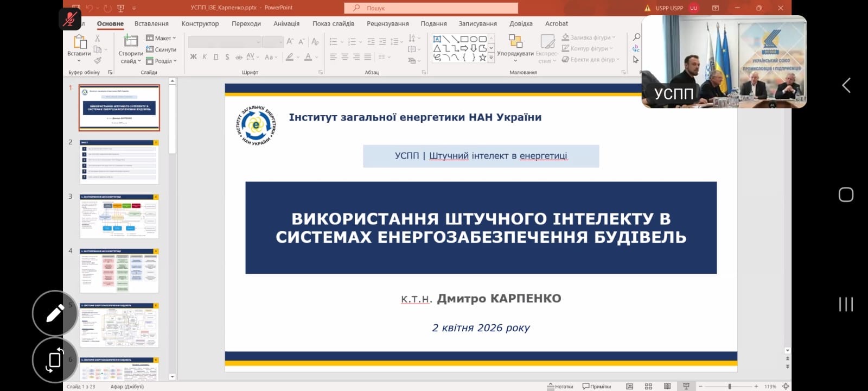This screenshot has width=868, height=391.
Task: Toggle the Примітки (Comments) pane
Action: (x=597, y=386)
